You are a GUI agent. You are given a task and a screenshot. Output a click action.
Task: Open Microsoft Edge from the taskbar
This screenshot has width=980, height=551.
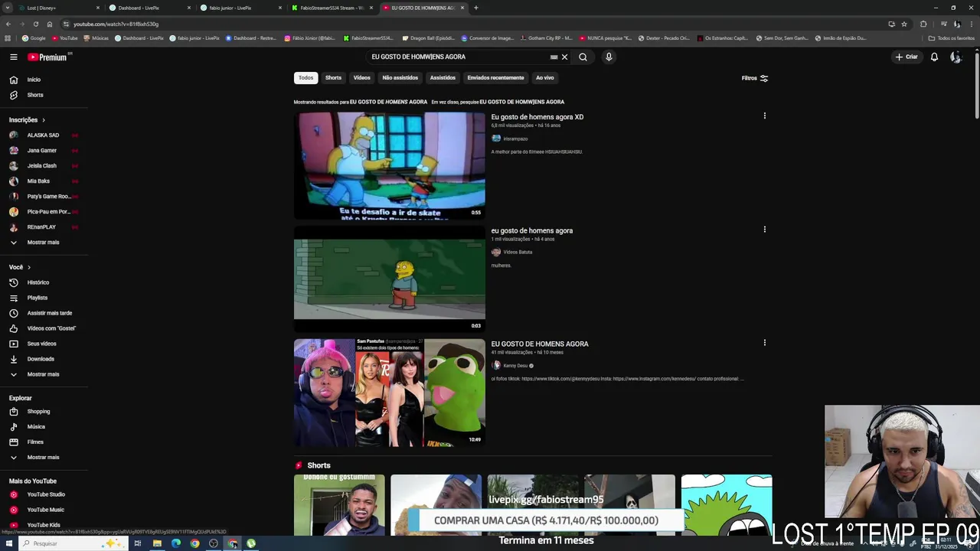coord(176,543)
